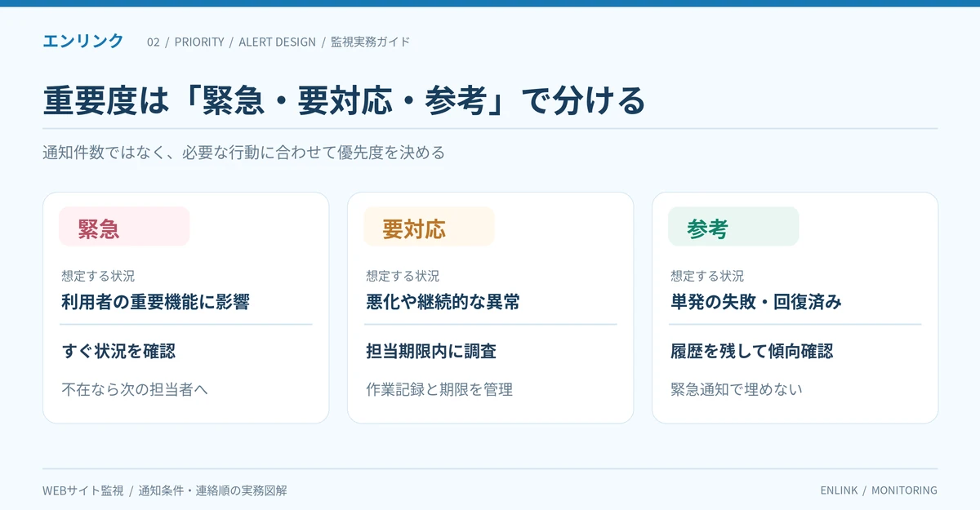Screen dimensions: 980x510
Task: Select the green 参考 badge
Action: (x=733, y=226)
